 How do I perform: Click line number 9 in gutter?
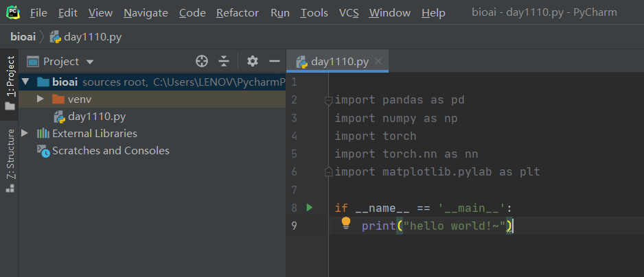[294, 226]
